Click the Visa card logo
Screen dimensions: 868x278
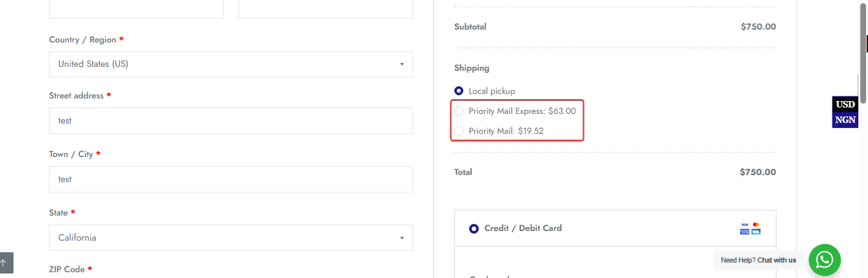pos(745,225)
